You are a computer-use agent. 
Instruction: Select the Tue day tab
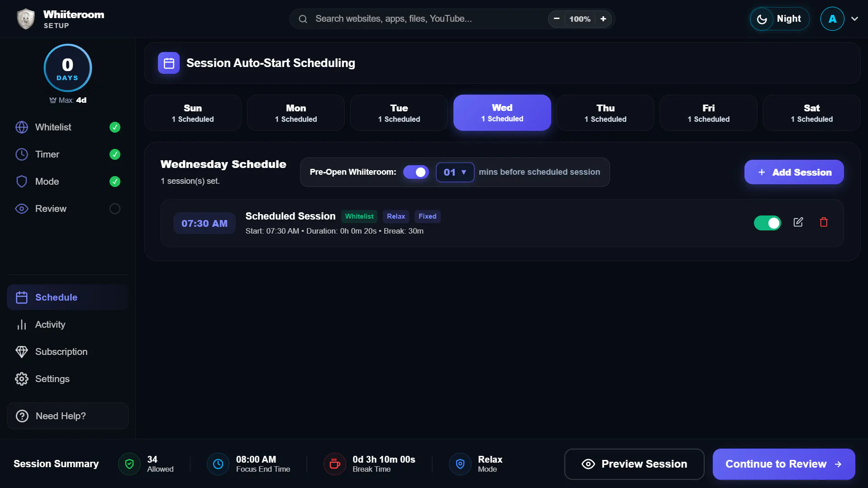399,113
